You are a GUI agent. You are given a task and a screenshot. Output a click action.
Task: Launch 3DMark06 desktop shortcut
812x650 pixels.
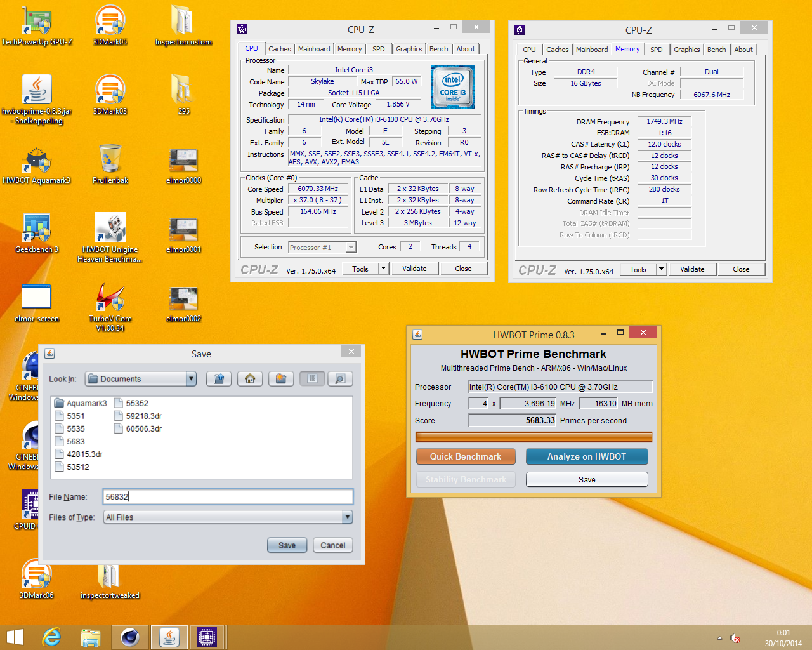click(x=37, y=579)
